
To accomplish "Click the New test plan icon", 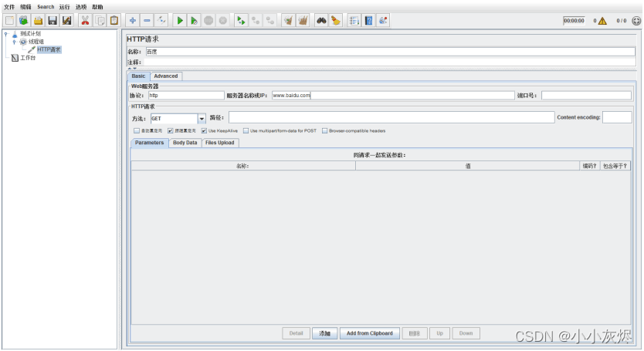I will point(9,20).
